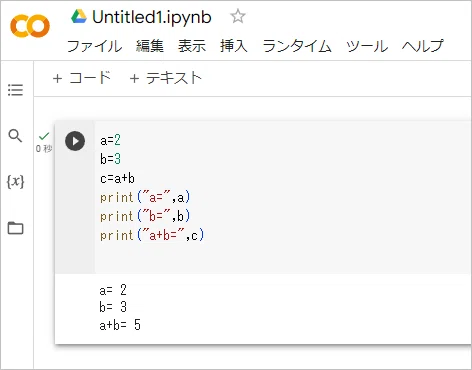Open the ファイル menu

pyautogui.click(x=94, y=46)
